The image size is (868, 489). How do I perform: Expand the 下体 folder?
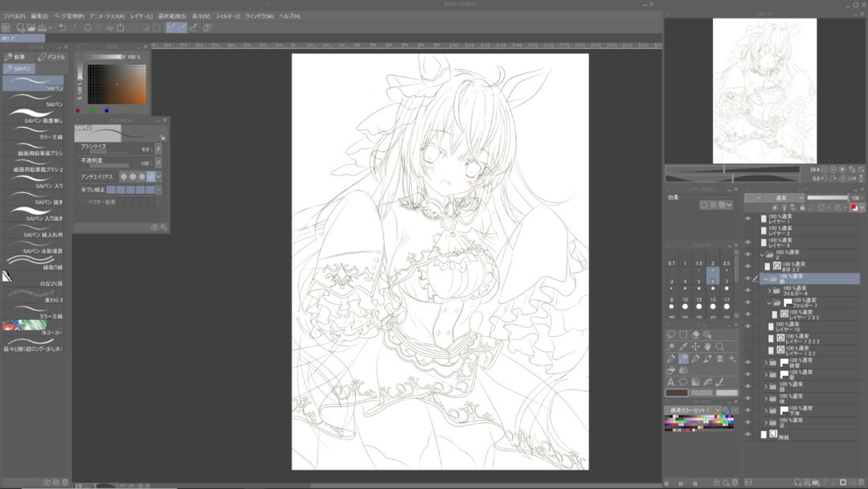tap(766, 410)
